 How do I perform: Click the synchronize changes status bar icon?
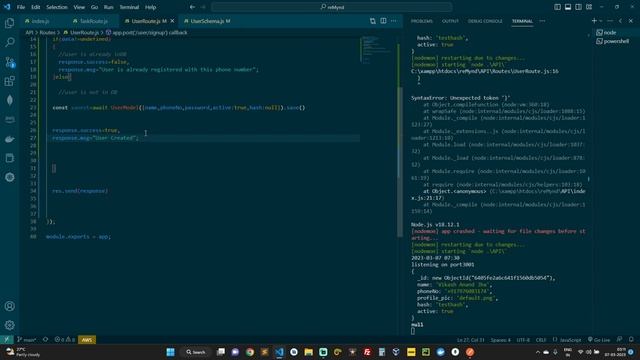[45, 340]
